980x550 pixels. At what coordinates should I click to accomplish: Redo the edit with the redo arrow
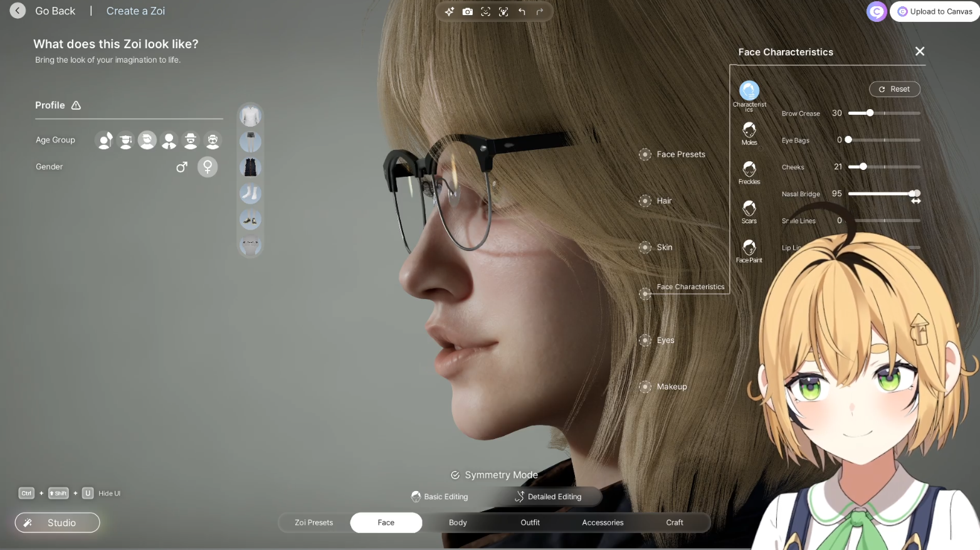(x=540, y=11)
